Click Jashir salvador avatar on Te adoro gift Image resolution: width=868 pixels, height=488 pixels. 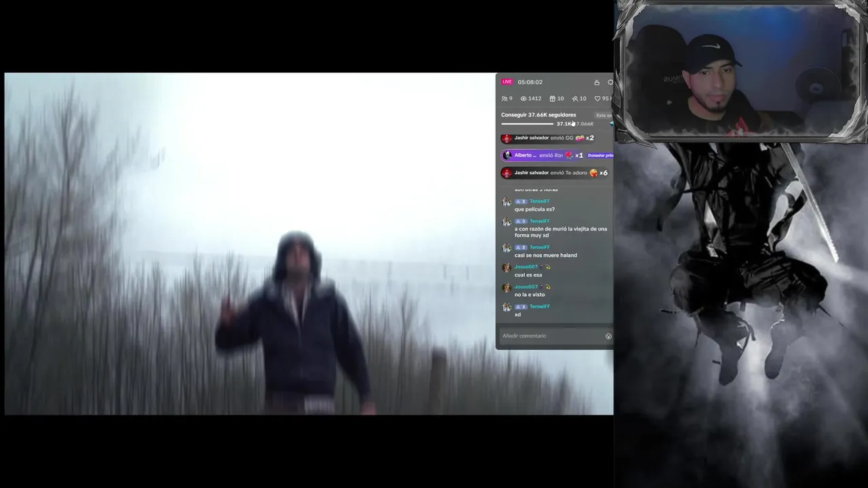(x=507, y=173)
